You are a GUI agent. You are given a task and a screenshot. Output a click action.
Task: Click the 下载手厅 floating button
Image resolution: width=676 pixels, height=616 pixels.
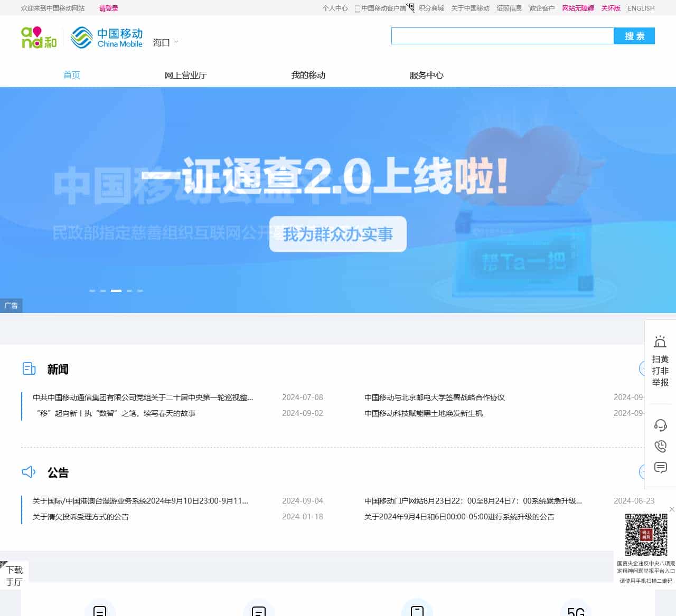pos(14,576)
